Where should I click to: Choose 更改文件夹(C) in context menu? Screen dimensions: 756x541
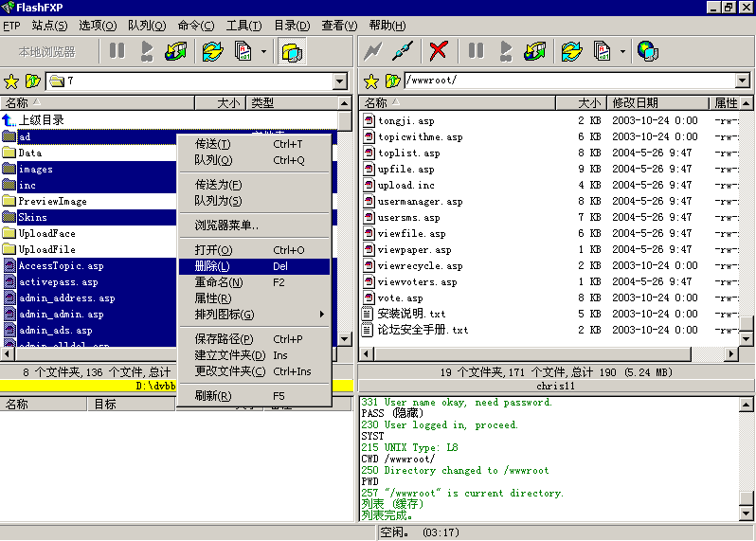point(255,371)
